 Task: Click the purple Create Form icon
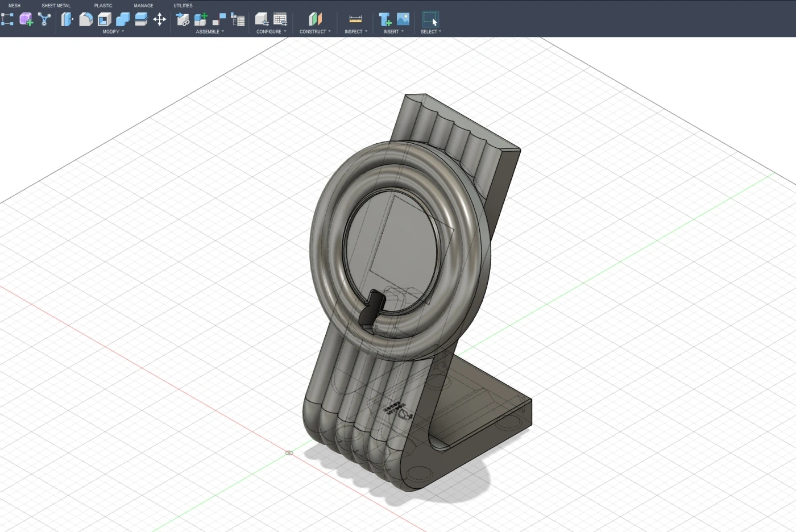[26, 19]
